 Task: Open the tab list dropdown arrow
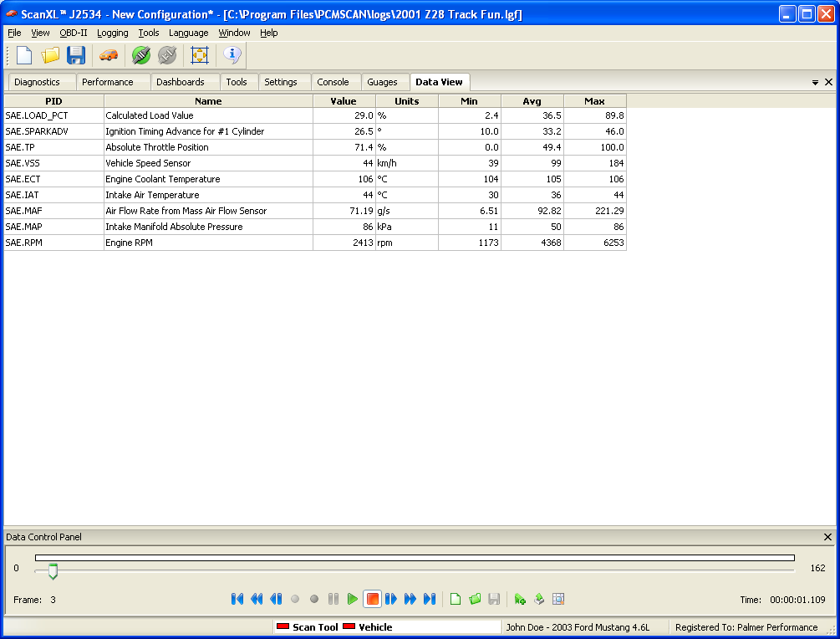pyautogui.click(x=816, y=82)
